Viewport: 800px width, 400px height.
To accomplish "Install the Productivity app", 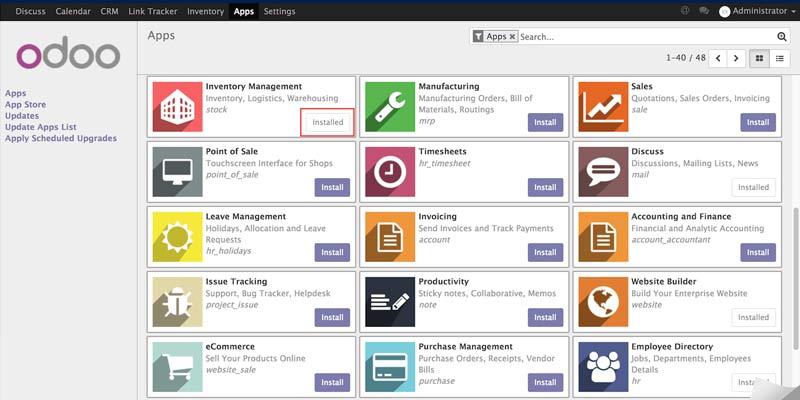I will 545,317.
